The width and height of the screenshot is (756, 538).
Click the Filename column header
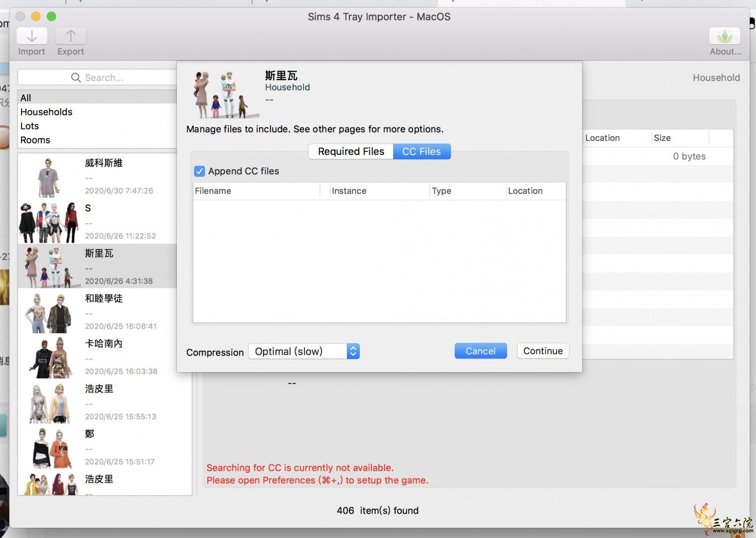click(x=256, y=191)
